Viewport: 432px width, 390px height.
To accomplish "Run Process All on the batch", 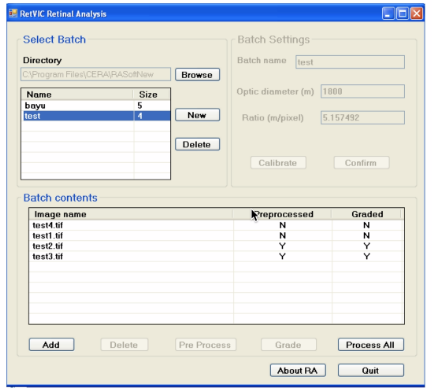I will (x=371, y=345).
